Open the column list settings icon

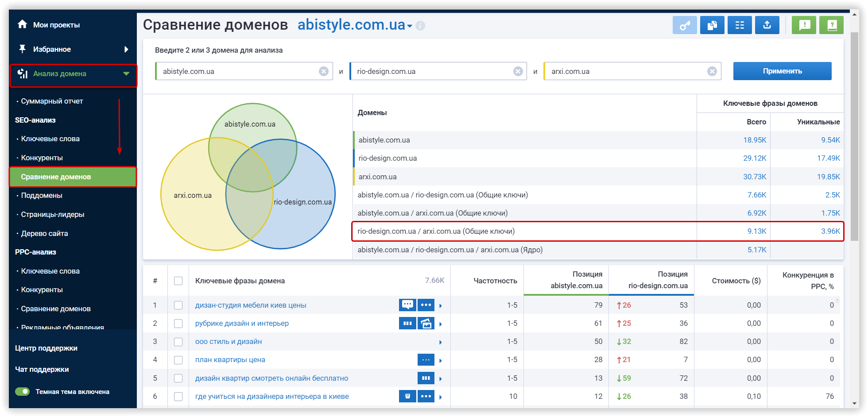(740, 25)
